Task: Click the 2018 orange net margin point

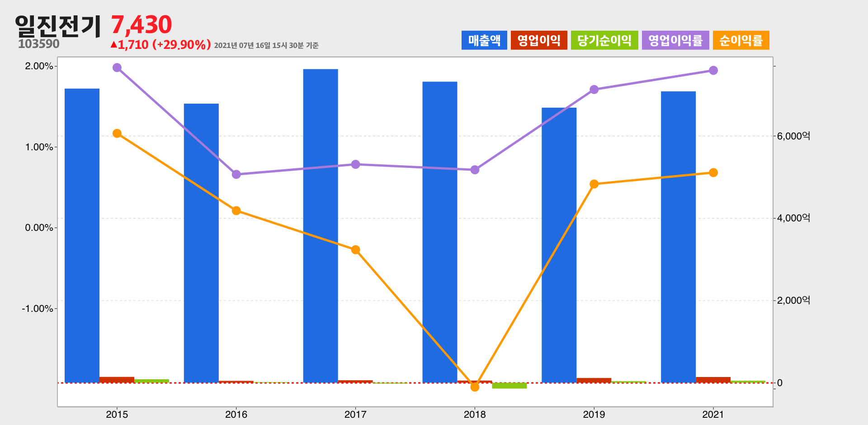Action: click(475, 387)
